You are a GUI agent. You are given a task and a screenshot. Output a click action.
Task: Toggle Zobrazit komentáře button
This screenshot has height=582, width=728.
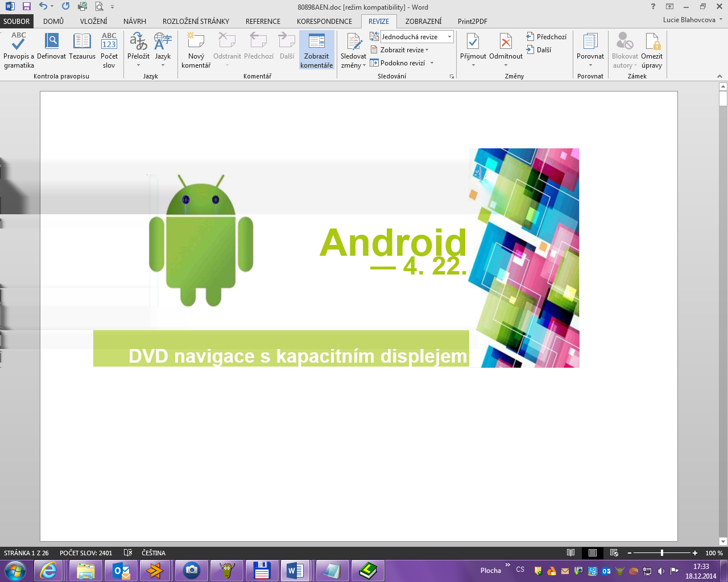click(x=317, y=50)
